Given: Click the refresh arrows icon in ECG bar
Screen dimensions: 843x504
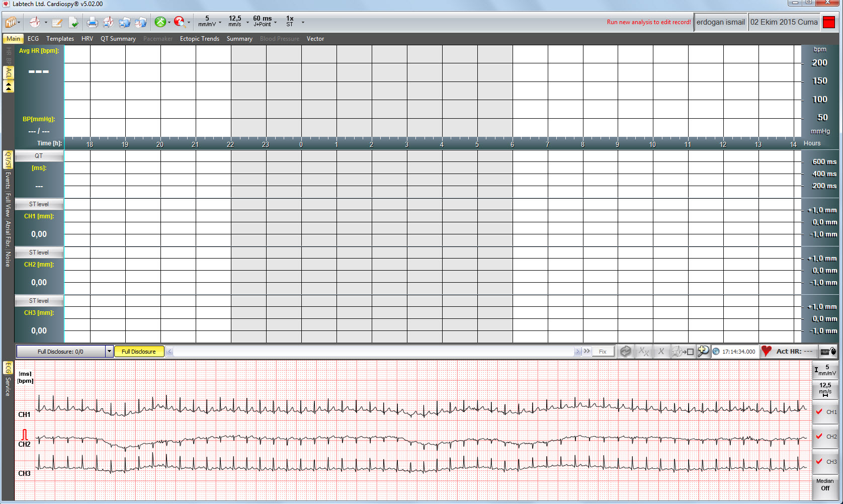Looking at the screenshot, I should pyautogui.click(x=625, y=352).
